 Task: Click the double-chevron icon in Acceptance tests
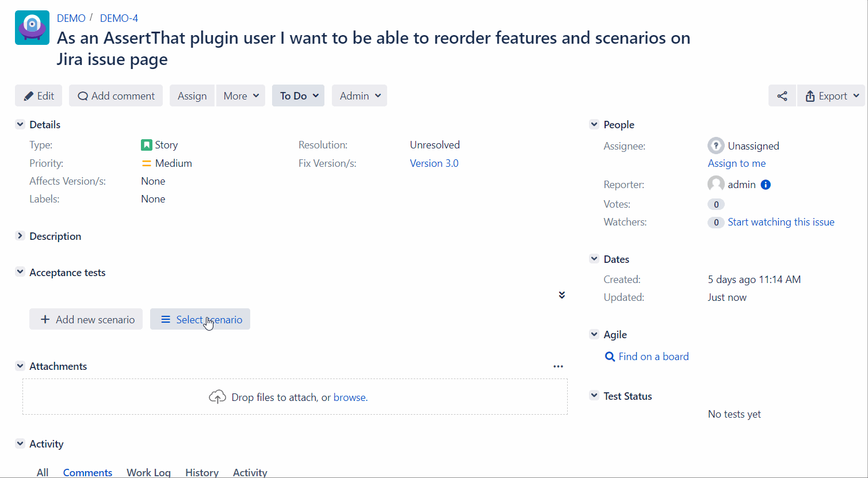pyautogui.click(x=561, y=295)
